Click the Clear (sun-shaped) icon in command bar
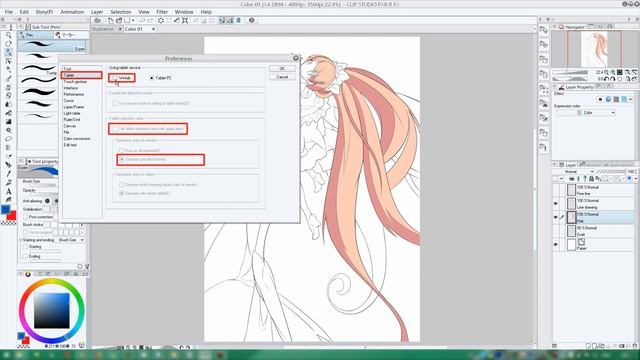Viewport: 640px width, 360px height. click(x=161, y=20)
